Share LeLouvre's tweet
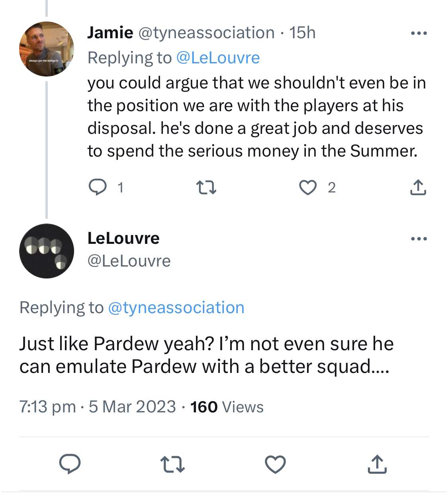448x502 pixels. tap(377, 464)
